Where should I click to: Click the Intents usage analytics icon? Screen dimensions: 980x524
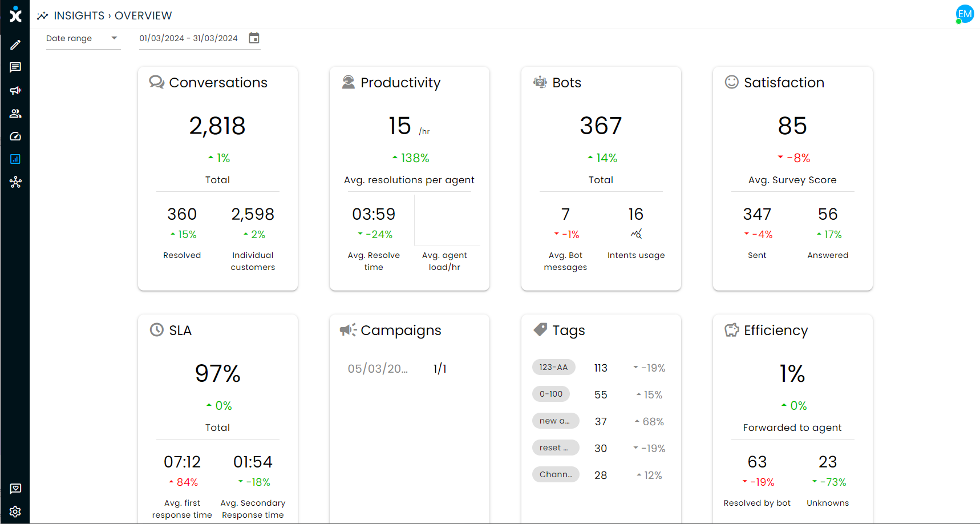pyautogui.click(x=636, y=234)
